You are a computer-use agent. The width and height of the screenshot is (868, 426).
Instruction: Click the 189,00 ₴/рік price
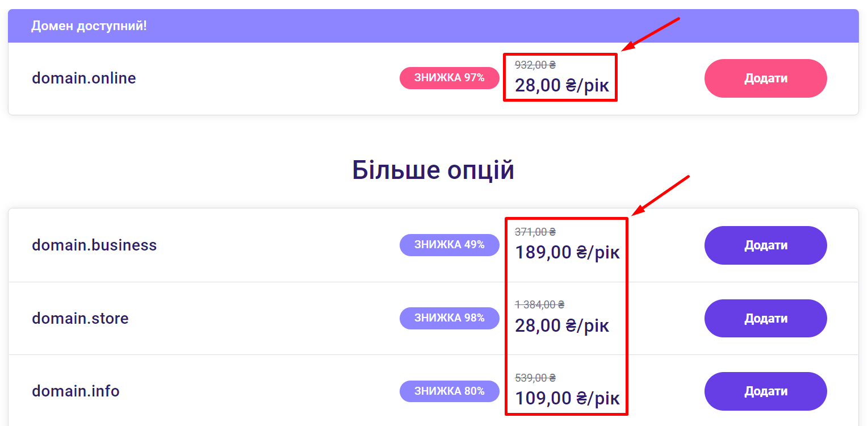[x=567, y=253]
